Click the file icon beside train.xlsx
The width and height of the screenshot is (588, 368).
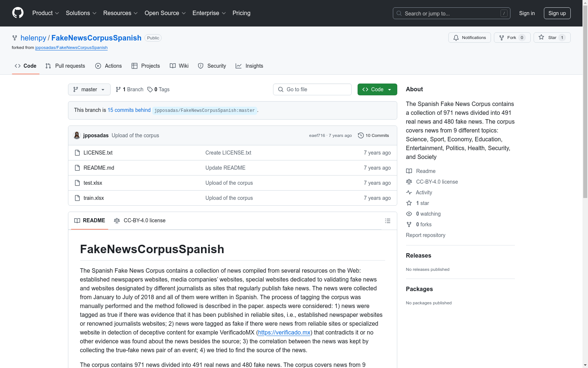77,198
